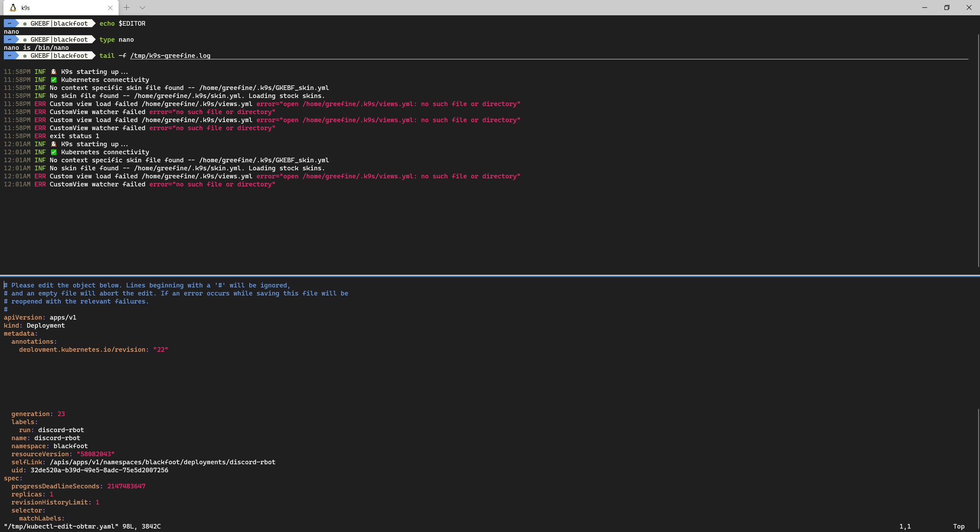Image resolution: width=980 pixels, height=532 pixels.
Task: Open a new terminal tab with the plus icon
Action: (127, 7)
